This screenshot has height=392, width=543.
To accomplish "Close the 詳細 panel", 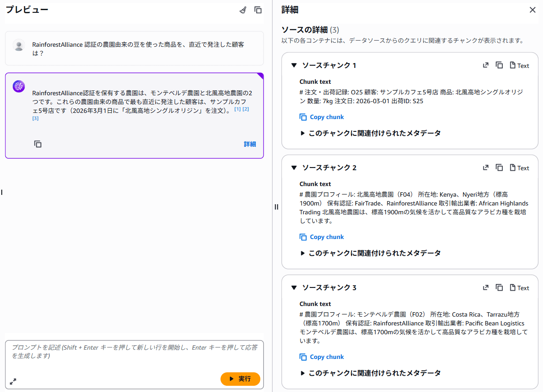I will click(532, 10).
